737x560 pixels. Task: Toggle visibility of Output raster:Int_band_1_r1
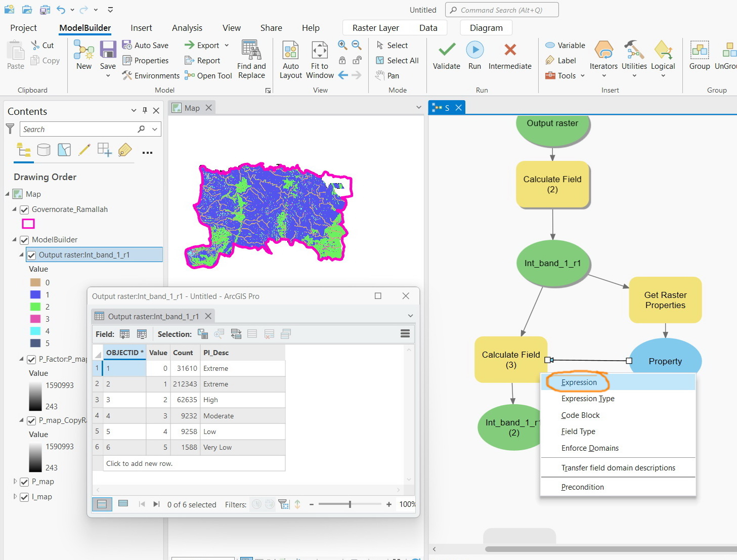(32, 254)
